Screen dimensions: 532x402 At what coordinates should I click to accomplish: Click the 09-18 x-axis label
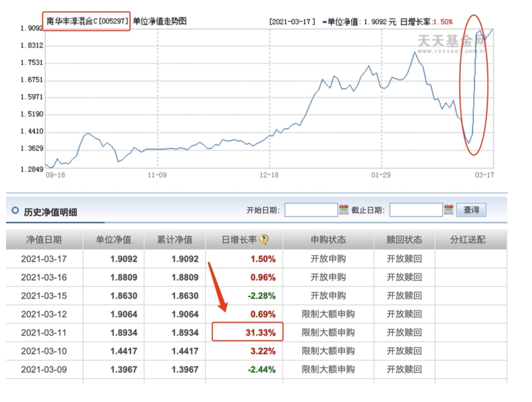tap(55, 175)
